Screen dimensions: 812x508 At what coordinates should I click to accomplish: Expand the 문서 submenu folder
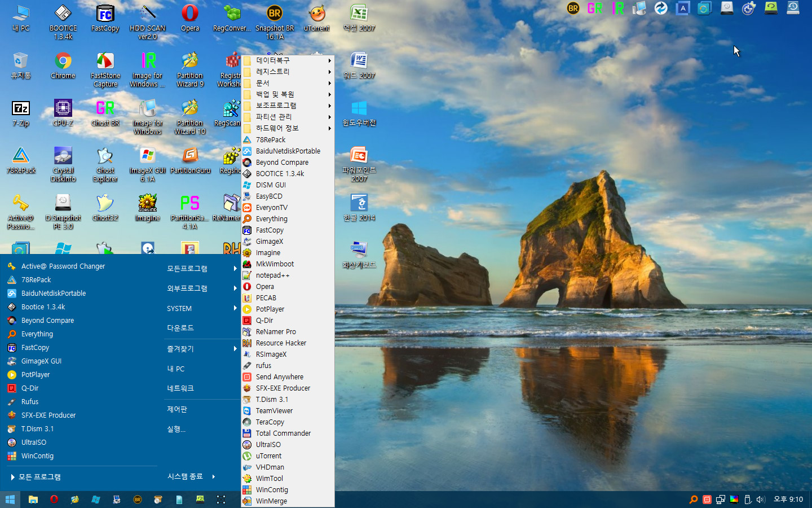pyautogui.click(x=288, y=83)
